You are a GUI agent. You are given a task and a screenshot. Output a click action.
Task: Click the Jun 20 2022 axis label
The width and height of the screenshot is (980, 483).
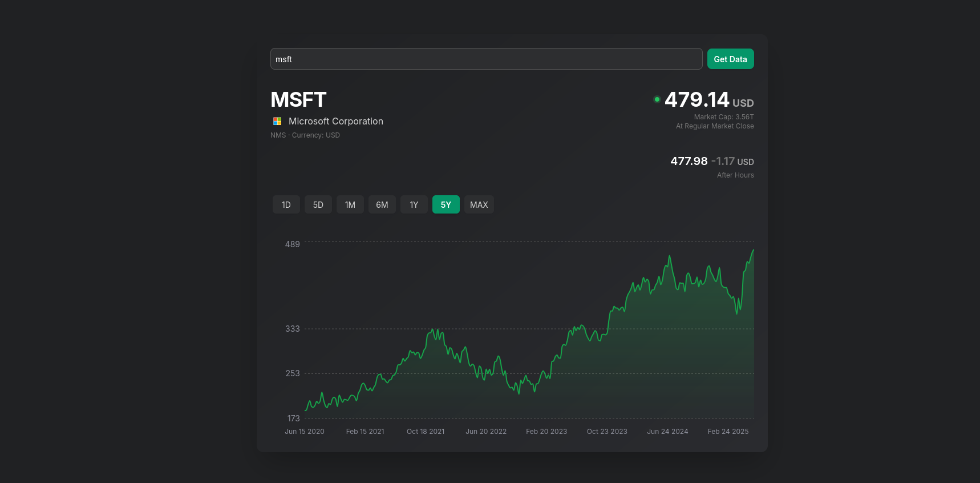[x=486, y=432]
